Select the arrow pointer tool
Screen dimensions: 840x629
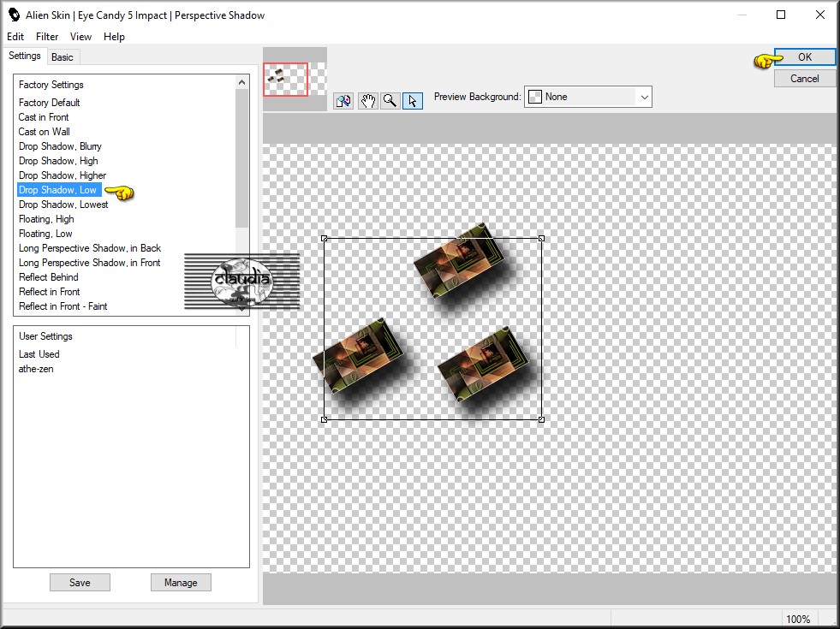pyautogui.click(x=413, y=101)
